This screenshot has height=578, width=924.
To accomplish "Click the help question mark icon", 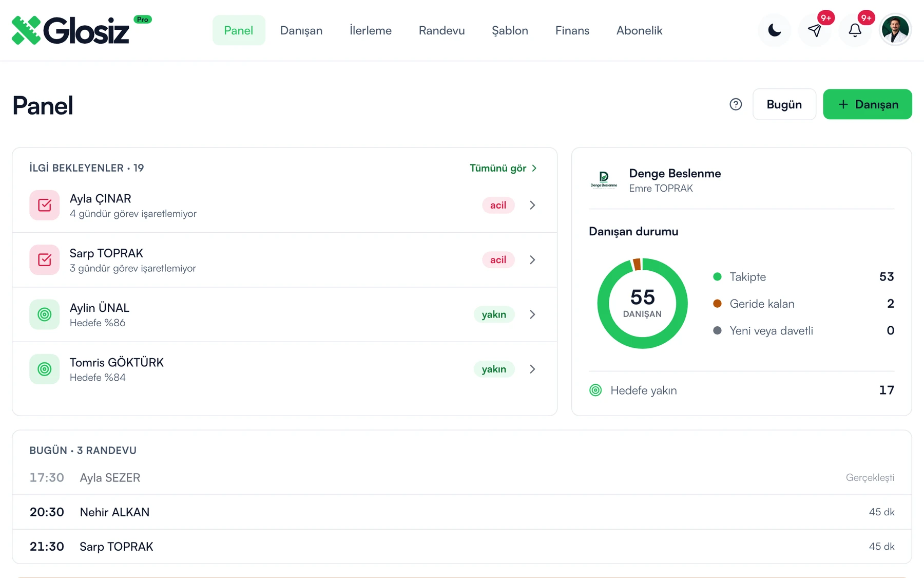I will [x=736, y=104].
